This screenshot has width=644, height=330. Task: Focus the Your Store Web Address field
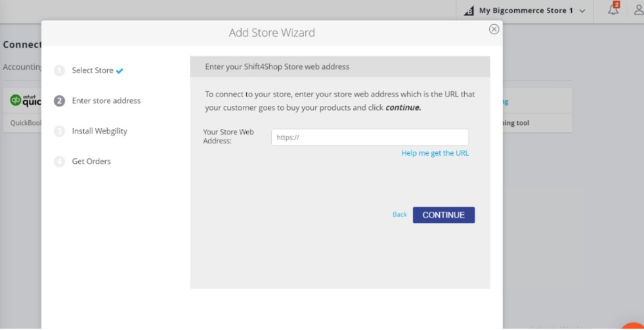point(370,137)
